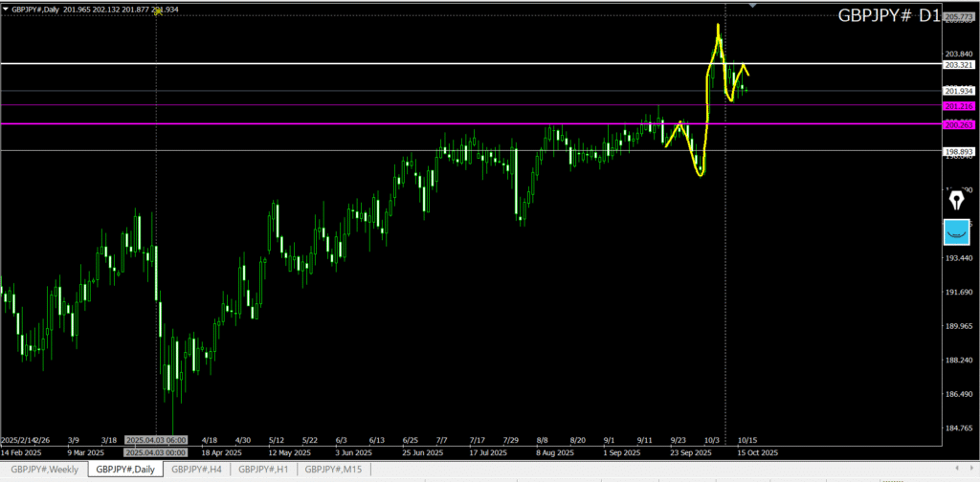The width and height of the screenshot is (980, 482).
Task: Click the blue smile icon button
Action: 955,231
